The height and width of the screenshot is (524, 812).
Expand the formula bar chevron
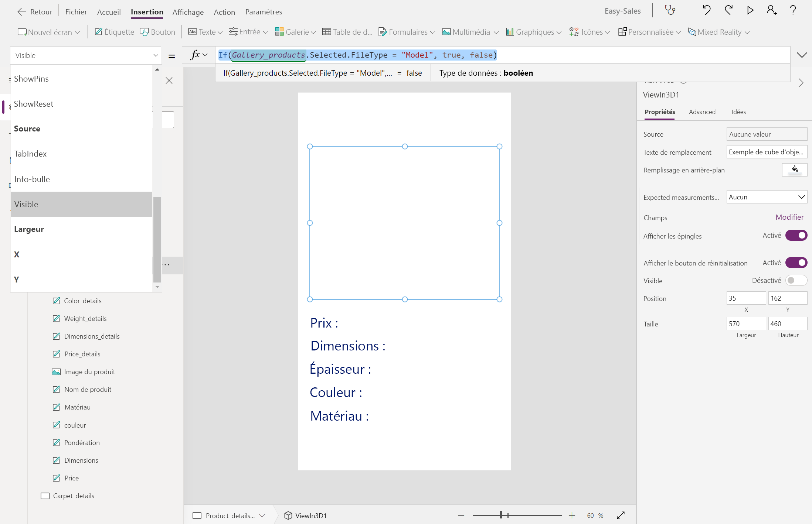point(801,55)
